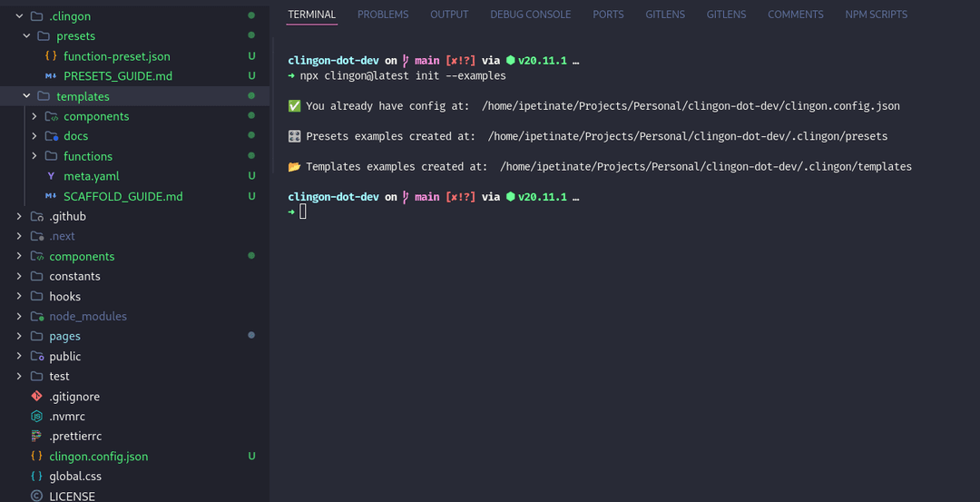Open clingon.config.json file
980x502 pixels.
98,457
